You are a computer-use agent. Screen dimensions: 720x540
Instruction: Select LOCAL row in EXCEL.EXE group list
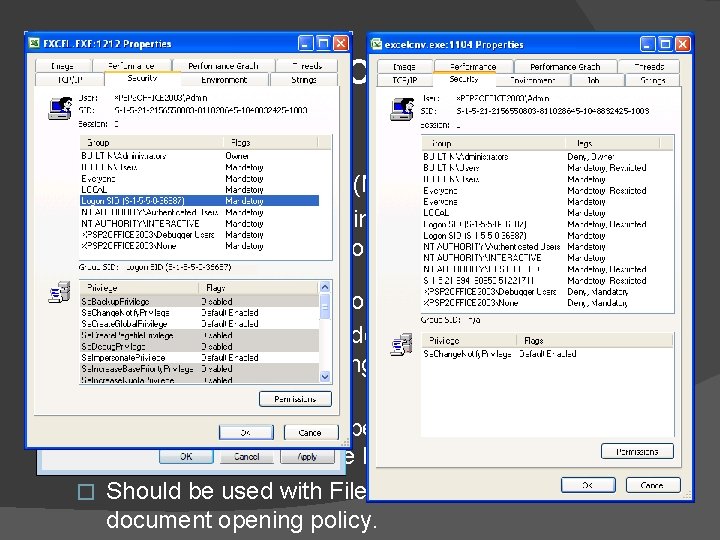(199, 190)
